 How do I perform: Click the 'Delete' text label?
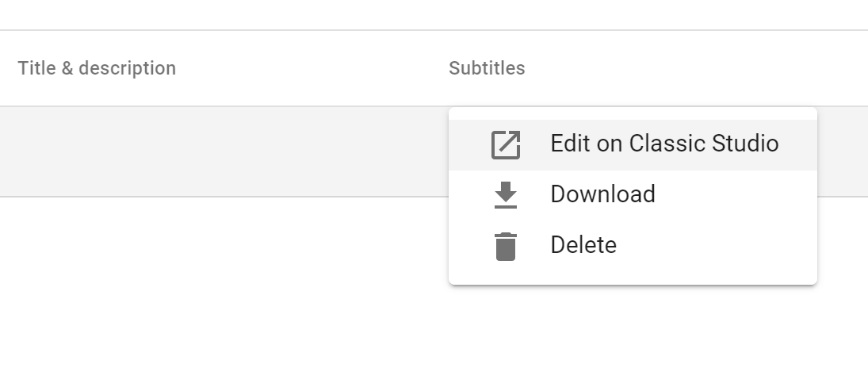click(583, 245)
